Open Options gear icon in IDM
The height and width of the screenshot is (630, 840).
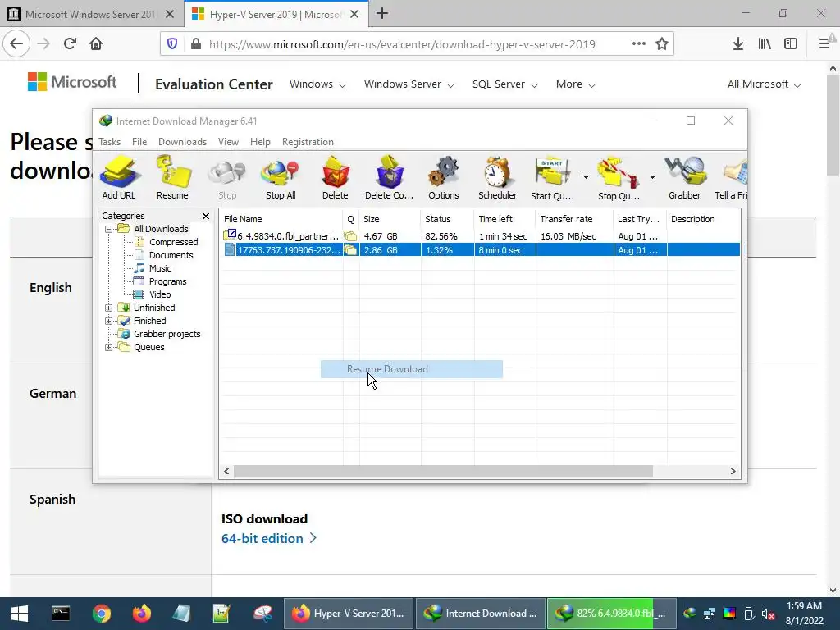tap(444, 178)
